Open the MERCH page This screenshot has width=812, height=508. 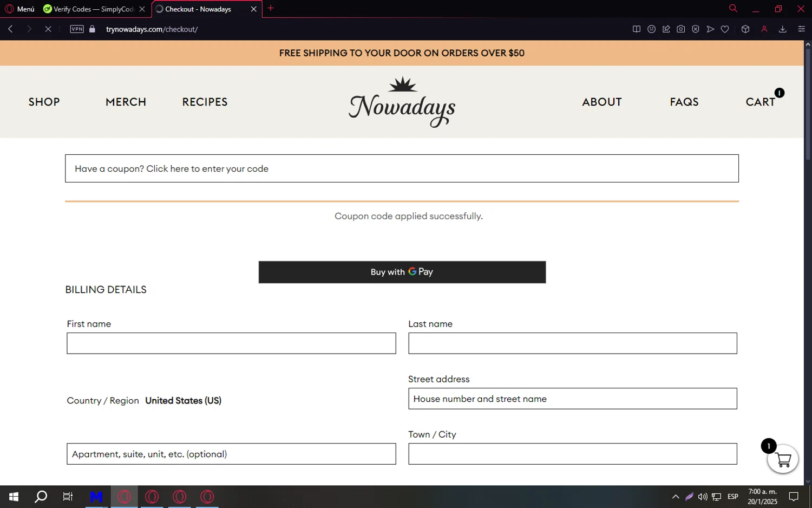(x=126, y=102)
